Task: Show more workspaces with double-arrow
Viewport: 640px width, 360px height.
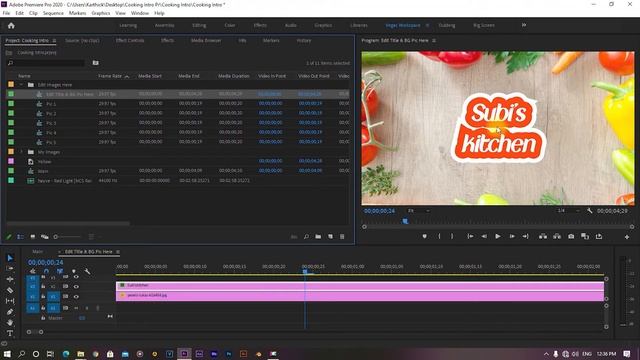Action: [524, 25]
